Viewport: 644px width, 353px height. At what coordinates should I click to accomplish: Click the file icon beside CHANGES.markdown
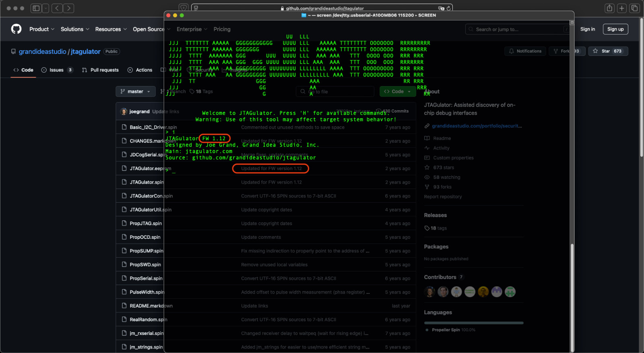coord(124,141)
